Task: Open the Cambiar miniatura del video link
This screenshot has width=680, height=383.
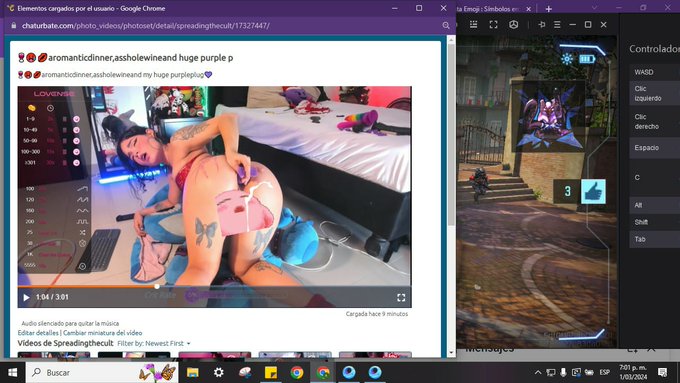Action: click(x=103, y=333)
